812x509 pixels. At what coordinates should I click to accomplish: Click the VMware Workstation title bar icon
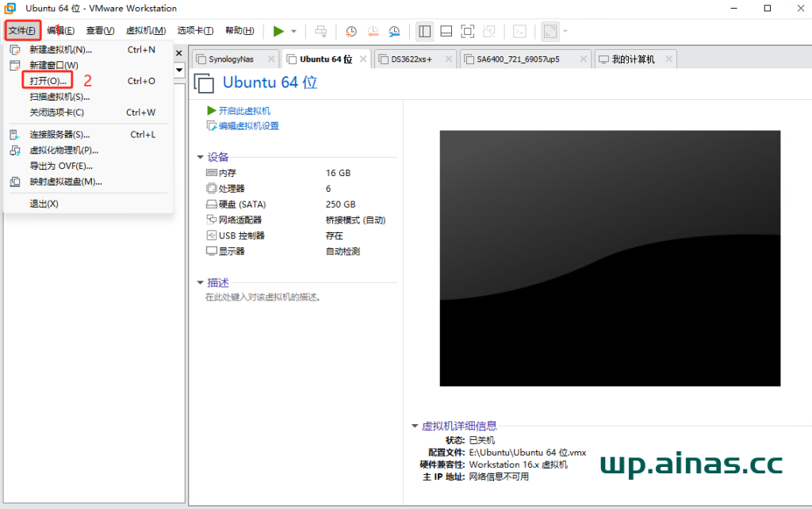(10, 8)
